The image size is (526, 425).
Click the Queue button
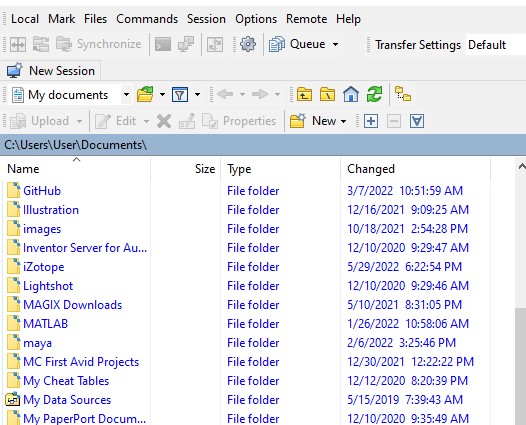tap(297, 44)
